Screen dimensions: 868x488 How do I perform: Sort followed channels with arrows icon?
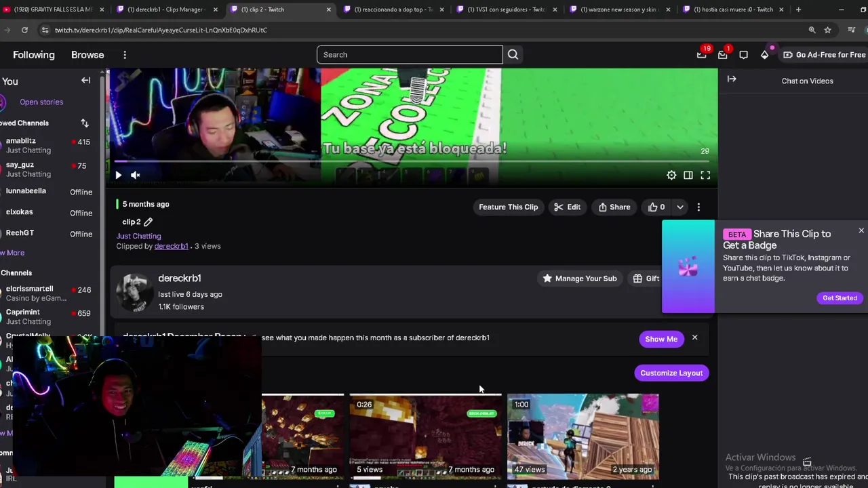coord(85,123)
